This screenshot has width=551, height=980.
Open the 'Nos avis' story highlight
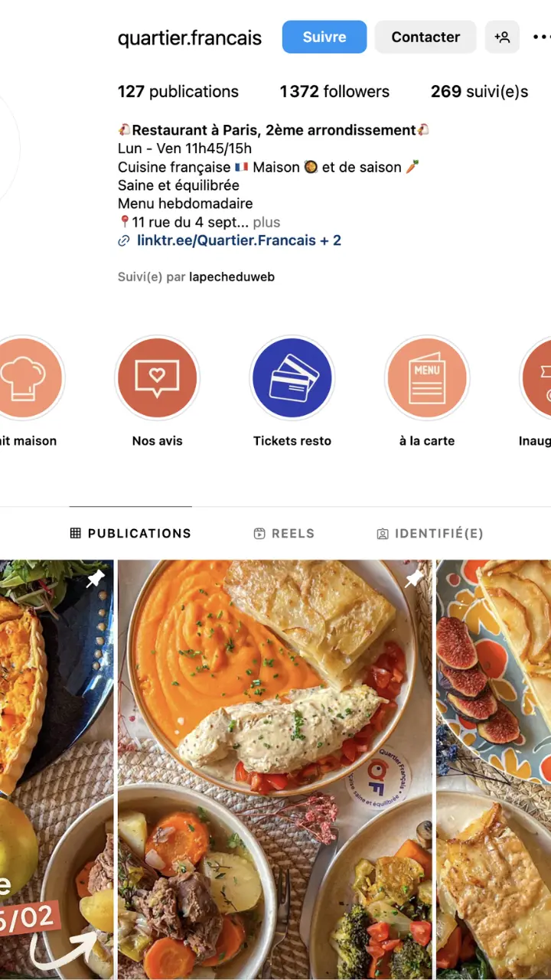pos(157,378)
